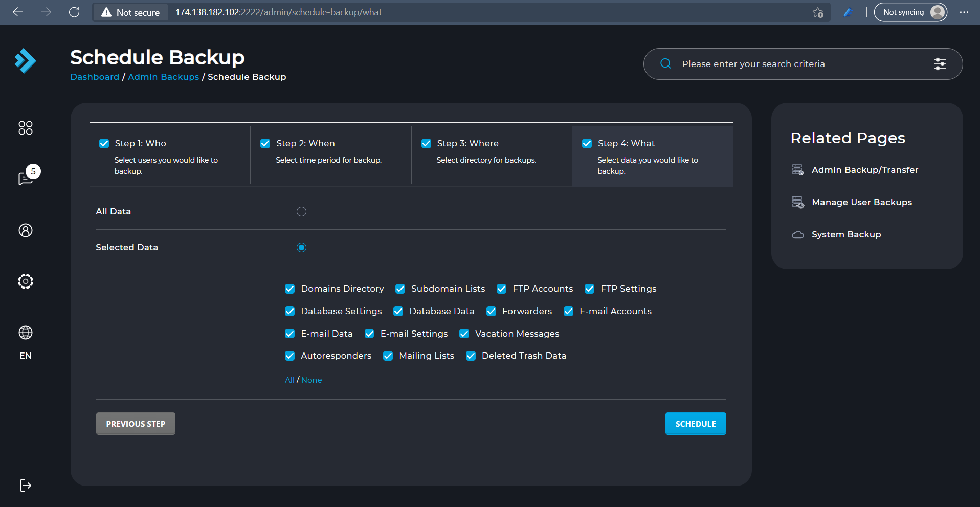Select the Step 4: What tab
Image resolution: width=980 pixels, height=507 pixels.
click(x=653, y=156)
